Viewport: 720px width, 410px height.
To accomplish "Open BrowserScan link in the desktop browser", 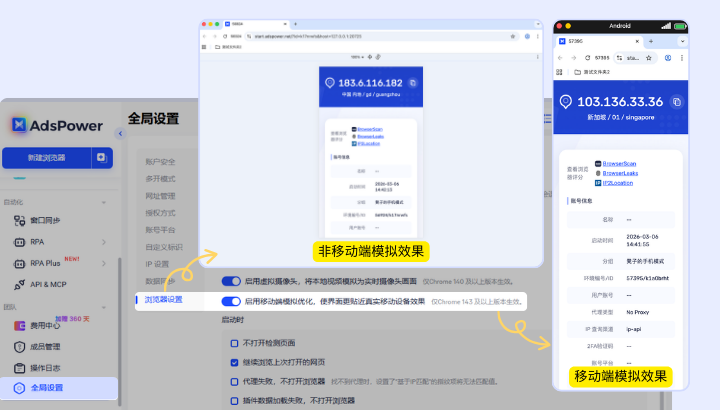I will click(370, 129).
